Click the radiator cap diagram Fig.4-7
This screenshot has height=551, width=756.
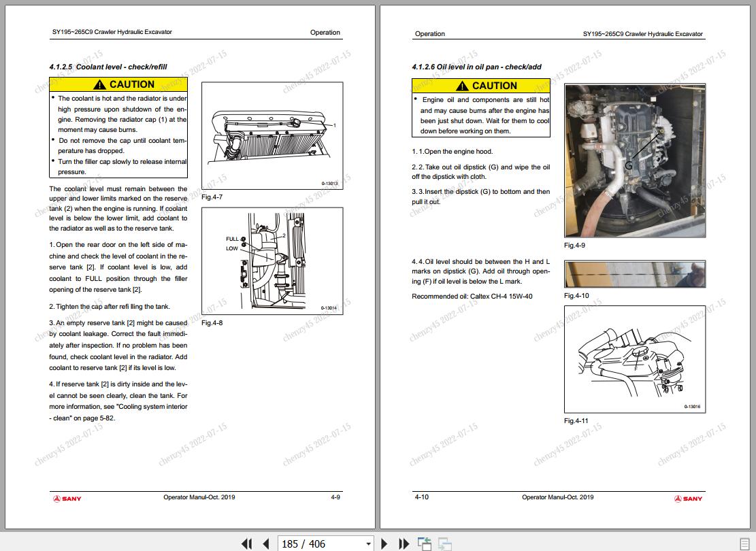272,136
